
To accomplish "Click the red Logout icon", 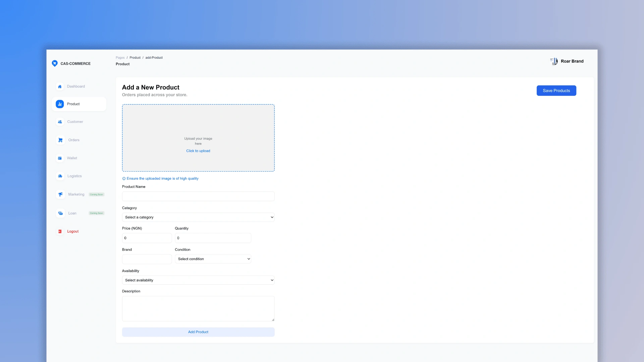I will pos(60,232).
